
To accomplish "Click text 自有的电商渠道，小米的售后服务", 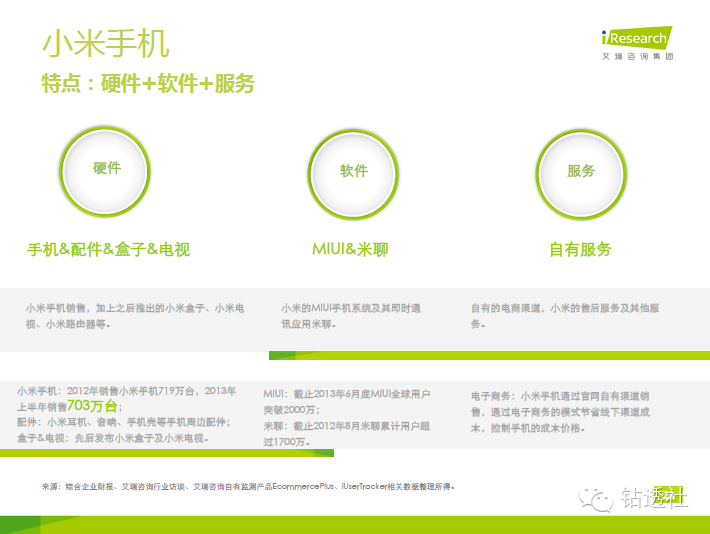I will click(565, 316).
